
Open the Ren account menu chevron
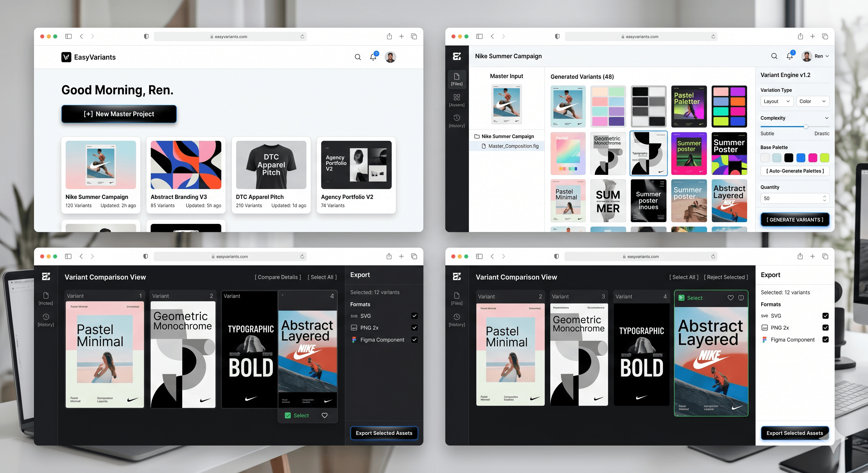tap(827, 56)
